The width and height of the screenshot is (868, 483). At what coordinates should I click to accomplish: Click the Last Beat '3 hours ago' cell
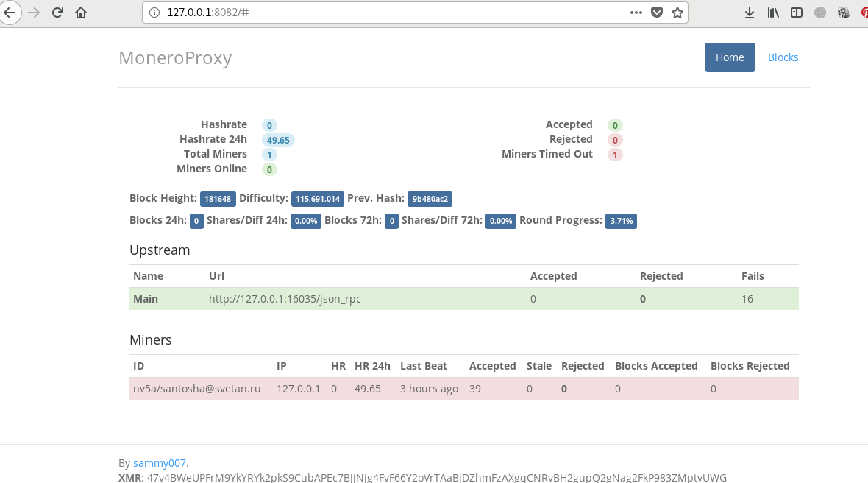pos(429,389)
